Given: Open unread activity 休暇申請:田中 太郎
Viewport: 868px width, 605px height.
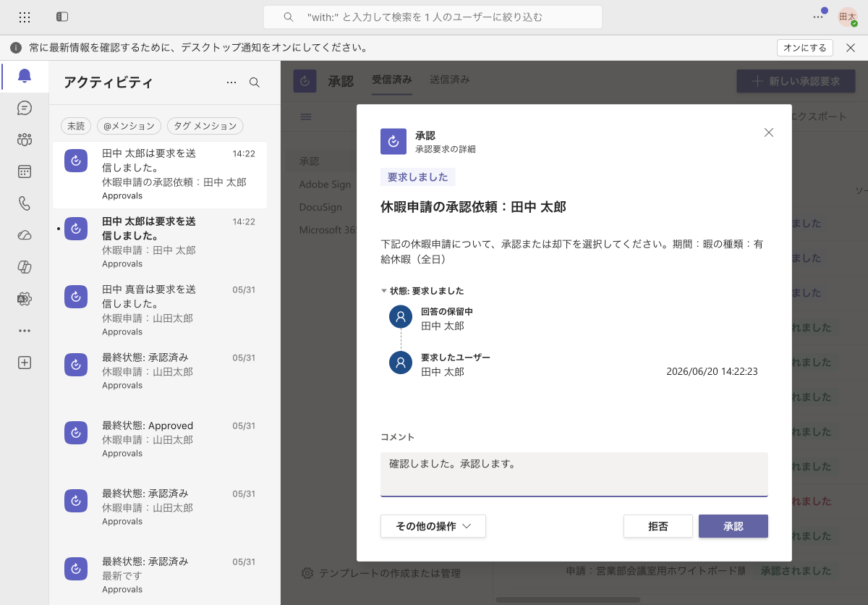Looking at the screenshot, I should [x=160, y=242].
